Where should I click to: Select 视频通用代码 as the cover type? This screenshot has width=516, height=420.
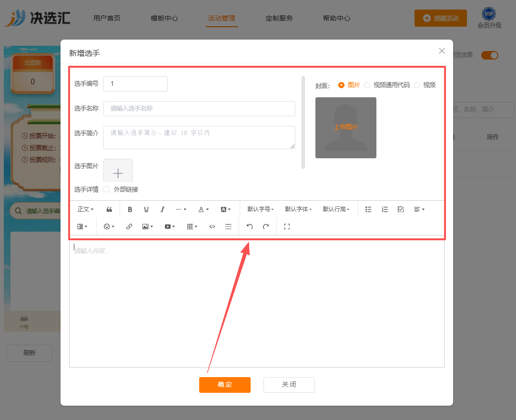[387, 85]
